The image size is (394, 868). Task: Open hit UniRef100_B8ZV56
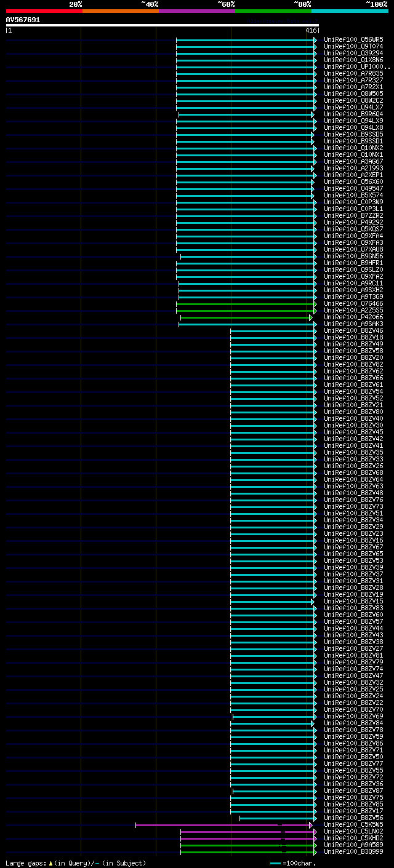point(353,818)
